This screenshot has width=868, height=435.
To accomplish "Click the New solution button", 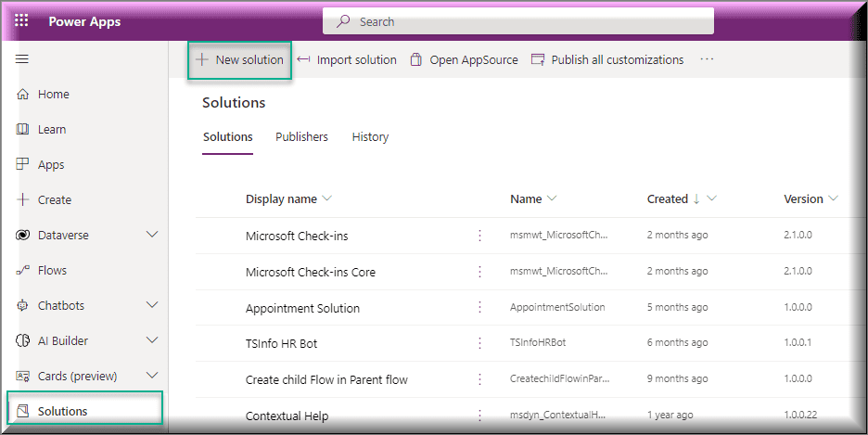I will (239, 59).
